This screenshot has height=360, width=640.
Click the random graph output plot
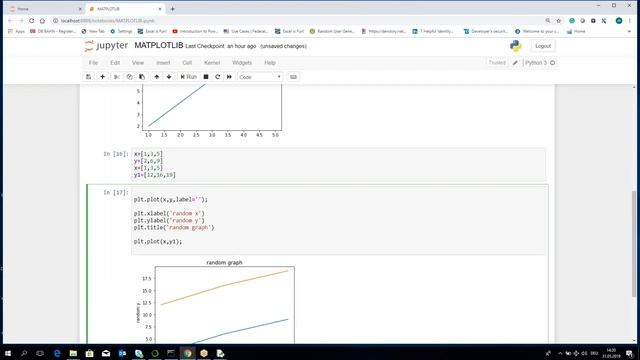point(216,301)
